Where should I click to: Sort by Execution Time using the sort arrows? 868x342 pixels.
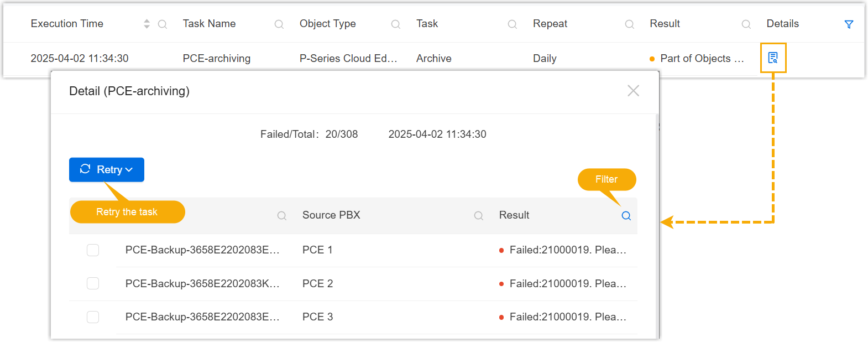pos(147,24)
